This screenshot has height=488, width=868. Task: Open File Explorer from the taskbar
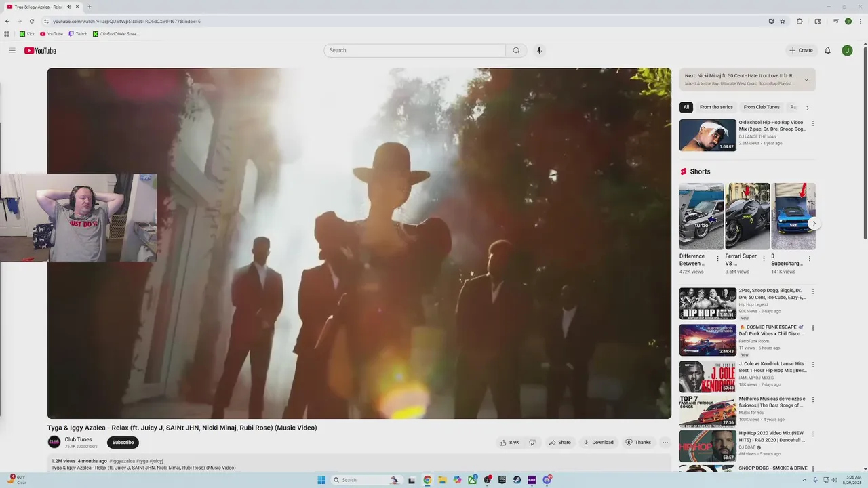pos(442,480)
